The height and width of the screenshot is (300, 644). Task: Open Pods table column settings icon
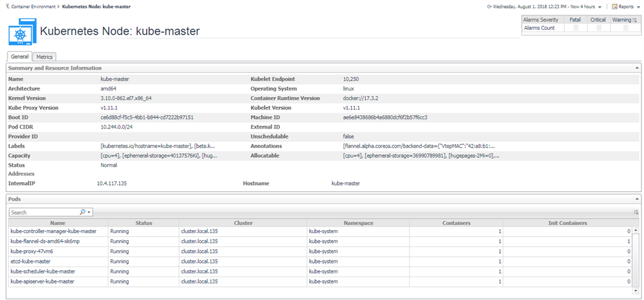click(636, 212)
